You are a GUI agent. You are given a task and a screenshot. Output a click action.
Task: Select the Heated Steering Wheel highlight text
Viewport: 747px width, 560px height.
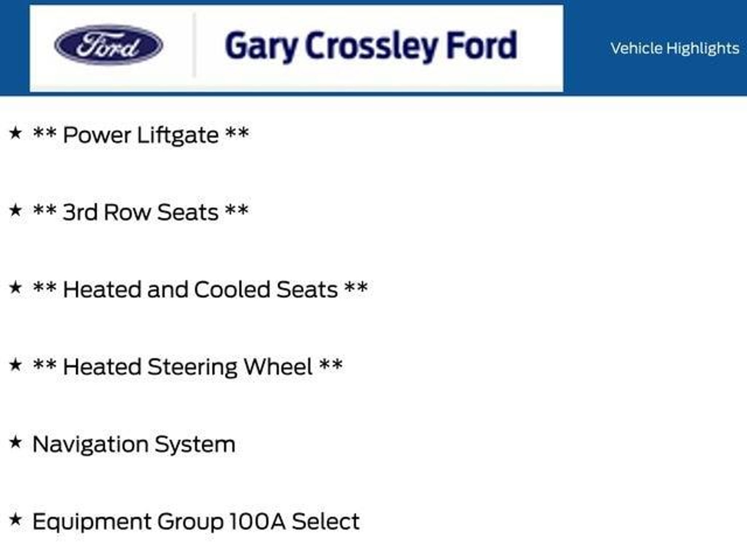click(188, 367)
